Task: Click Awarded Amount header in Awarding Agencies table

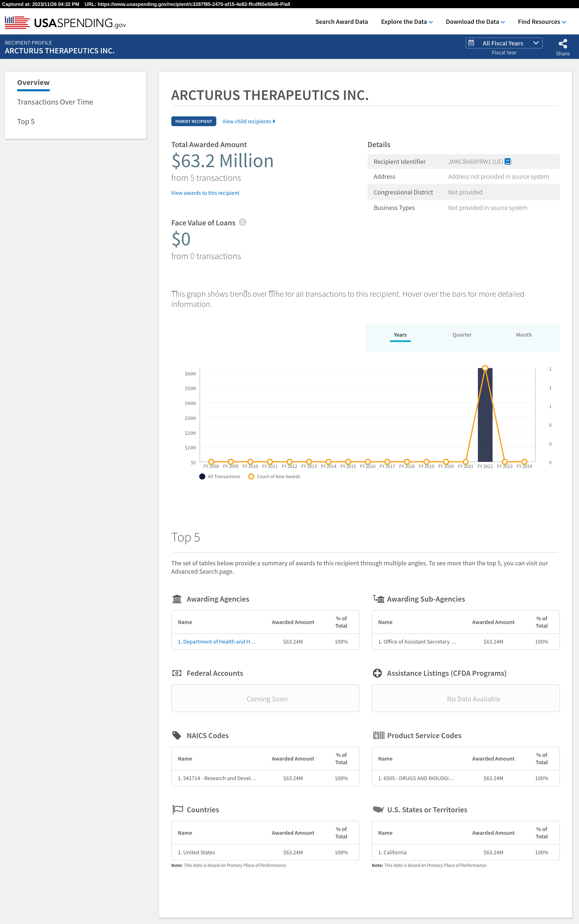Action: [293, 622]
